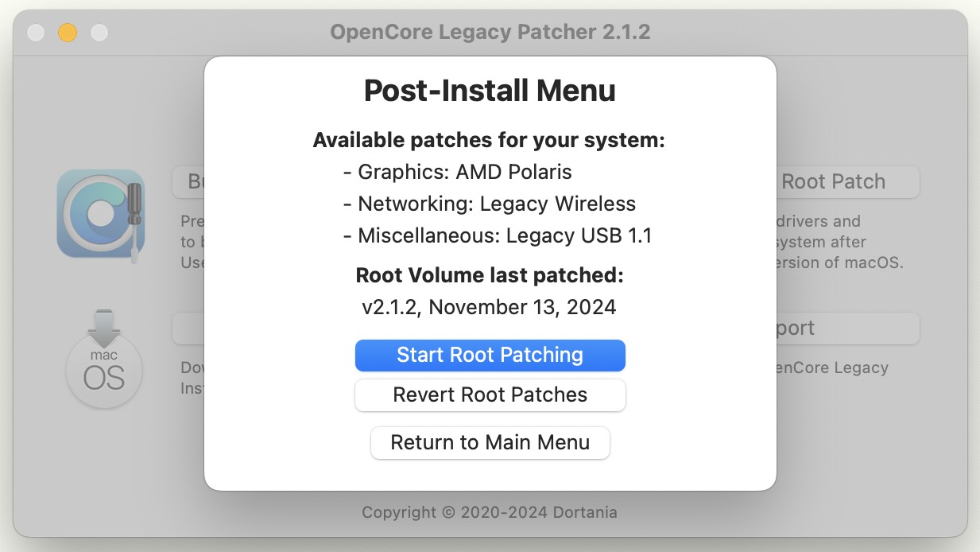The height and width of the screenshot is (552, 980).
Task: Start Root Patching
Action: (x=490, y=355)
